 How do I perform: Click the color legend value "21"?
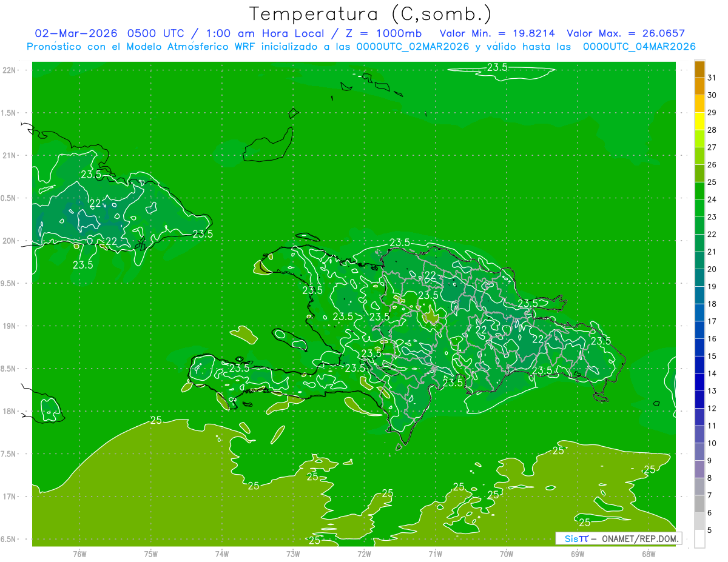[x=712, y=252]
